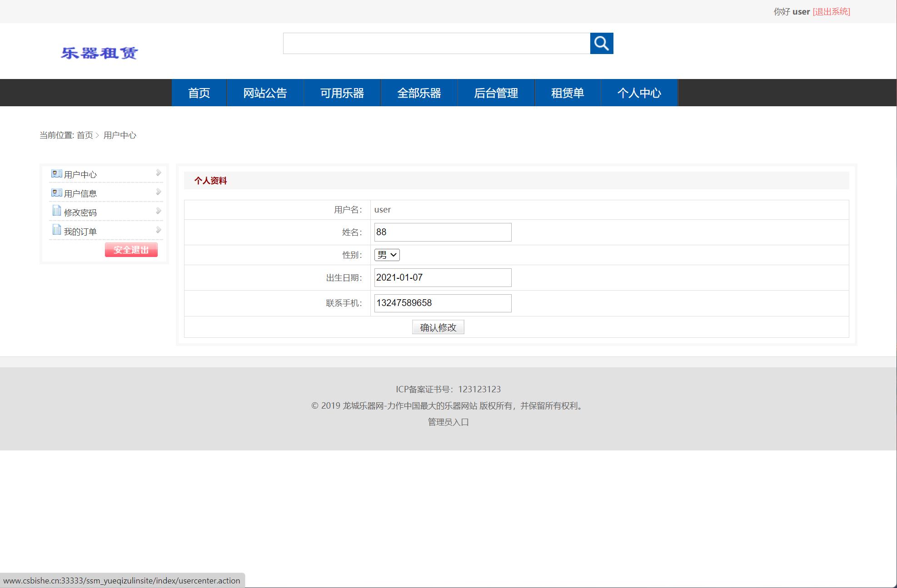Open the 网站公告 page

coord(265,93)
